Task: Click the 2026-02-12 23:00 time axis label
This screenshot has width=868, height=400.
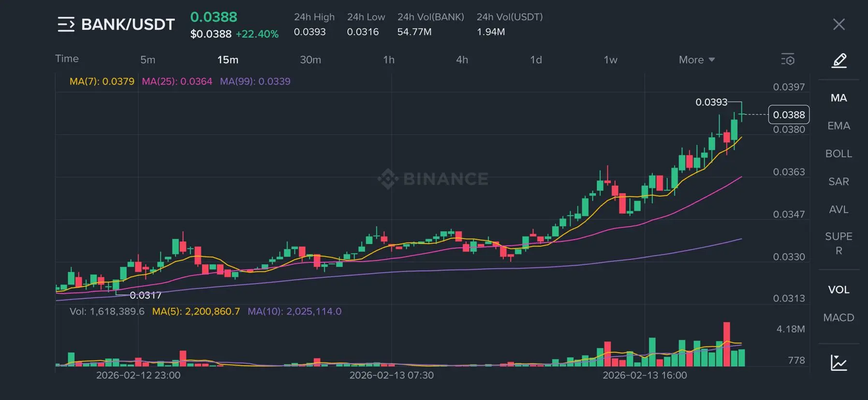Action: [x=138, y=375]
